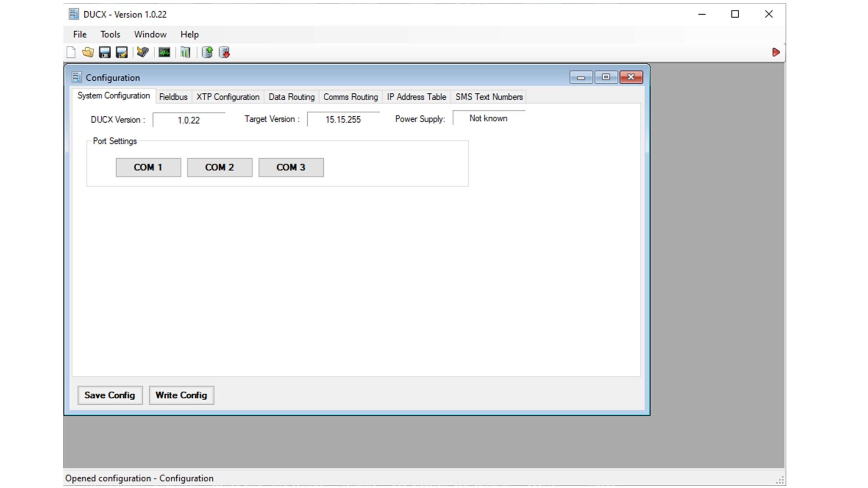Click the database green up-arrow icon
This screenshot has height=488, width=868.
207,52
